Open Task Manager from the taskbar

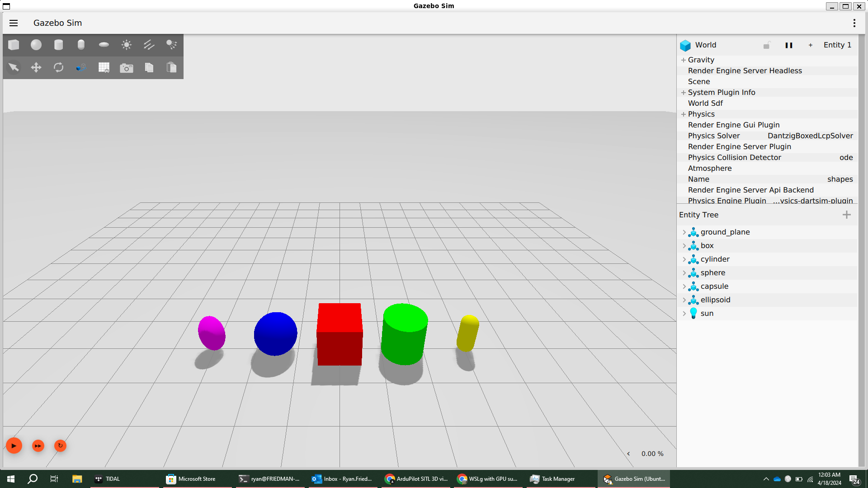pyautogui.click(x=553, y=479)
